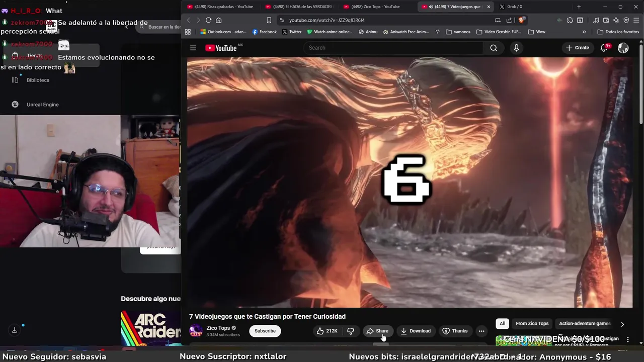644x362 pixels.
Task: Open the YouTube hamburger guide menu
Action: pyautogui.click(x=193, y=48)
